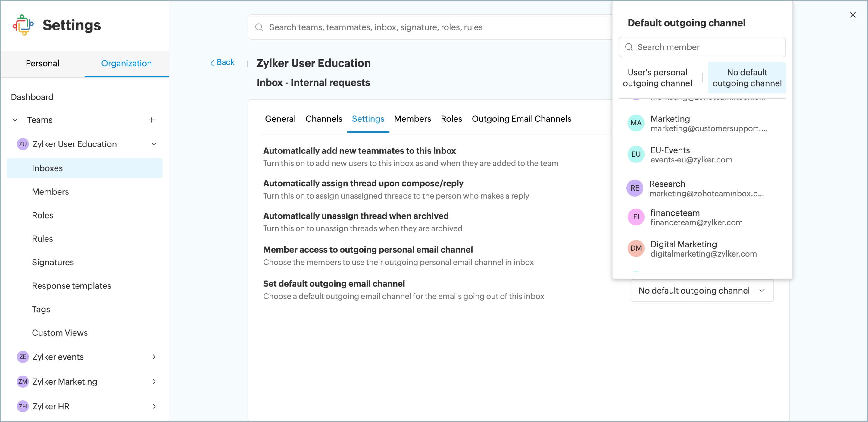Click the search magnifier in top search bar

coord(259,27)
